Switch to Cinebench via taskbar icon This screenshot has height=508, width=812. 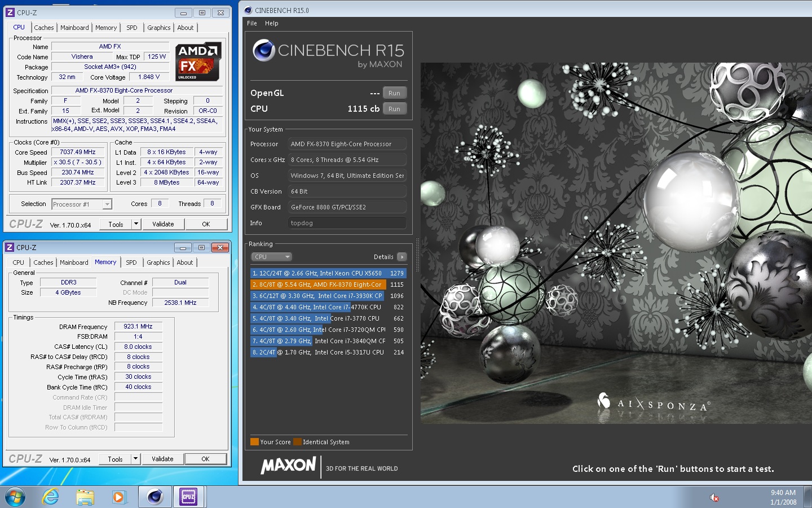pos(155,497)
